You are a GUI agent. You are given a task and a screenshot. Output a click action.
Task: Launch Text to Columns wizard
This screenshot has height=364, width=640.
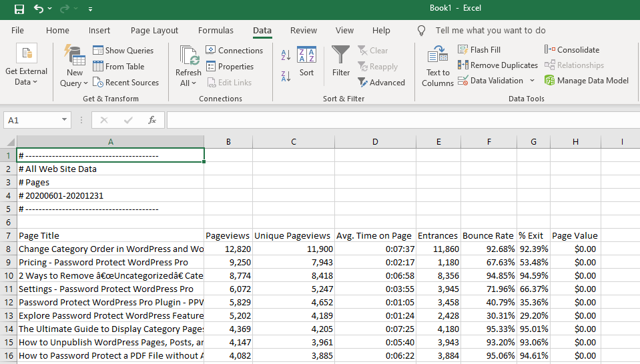438,66
